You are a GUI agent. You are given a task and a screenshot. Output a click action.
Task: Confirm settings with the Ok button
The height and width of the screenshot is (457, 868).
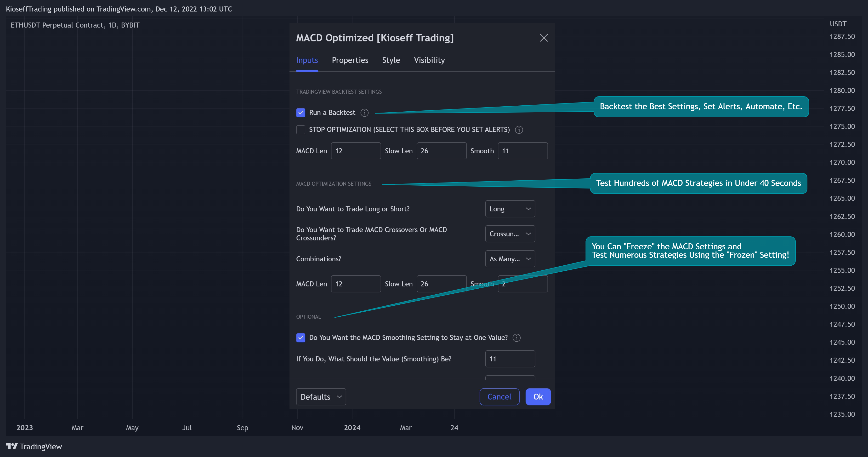point(538,397)
